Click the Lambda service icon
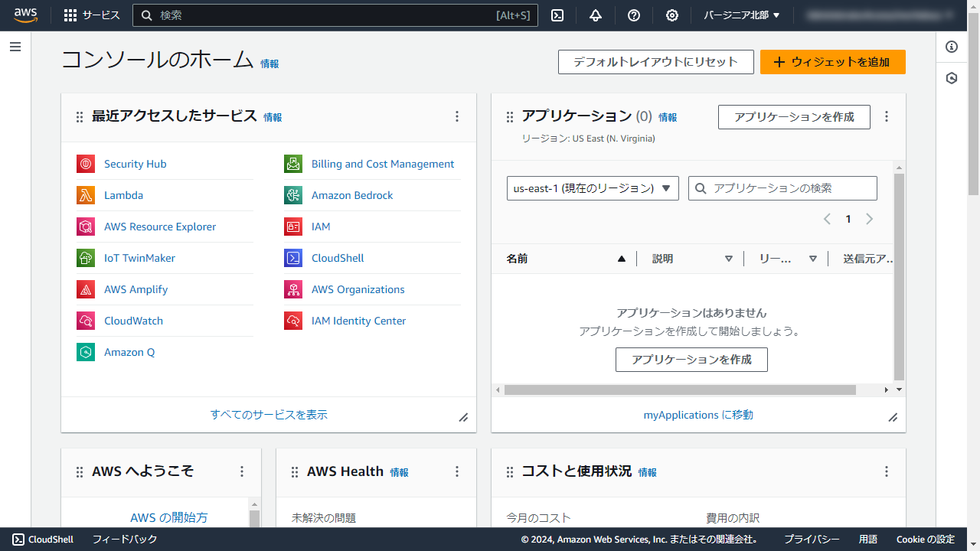The width and height of the screenshot is (980, 551). coord(86,195)
